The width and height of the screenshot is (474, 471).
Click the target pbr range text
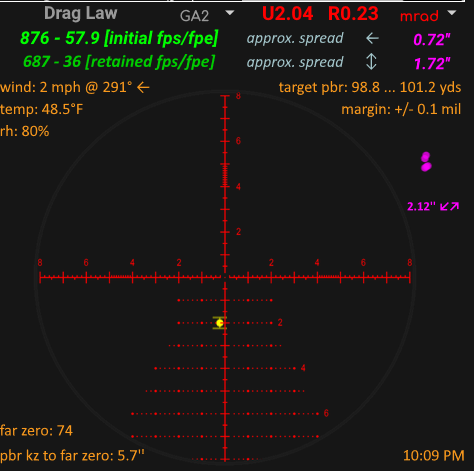[370, 88]
